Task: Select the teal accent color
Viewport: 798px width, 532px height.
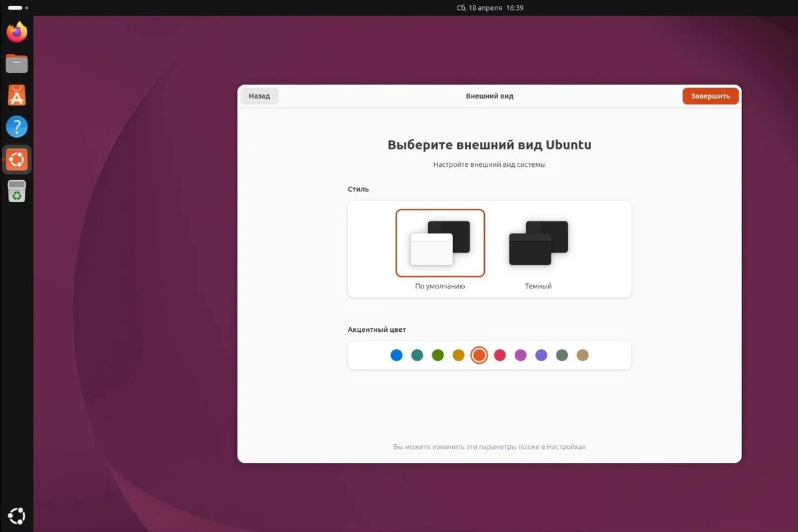Action: point(417,355)
